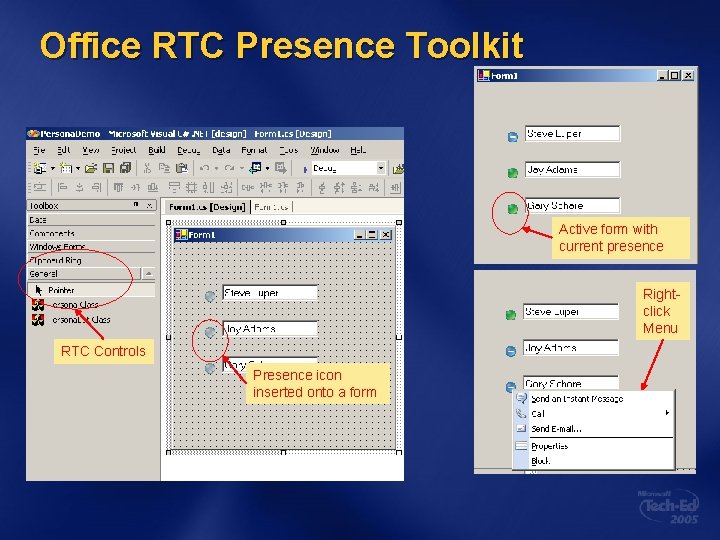Open the Redo history dropdown arrow

tap(242, 169)
